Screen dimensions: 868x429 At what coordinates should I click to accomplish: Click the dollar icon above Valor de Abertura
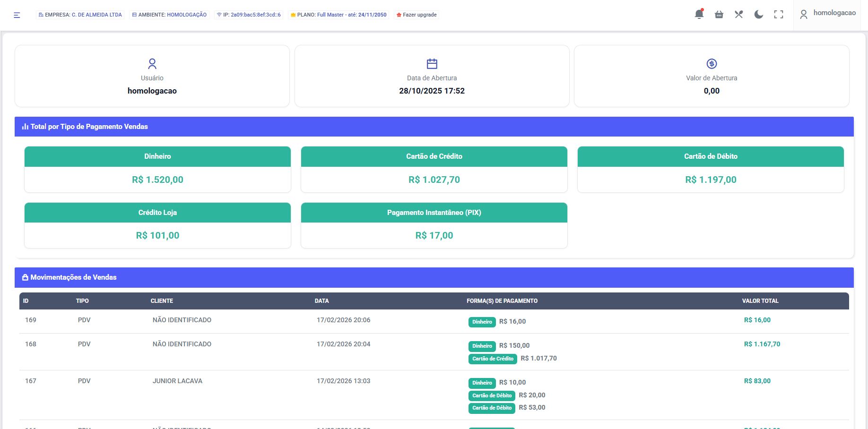point(712,64)
